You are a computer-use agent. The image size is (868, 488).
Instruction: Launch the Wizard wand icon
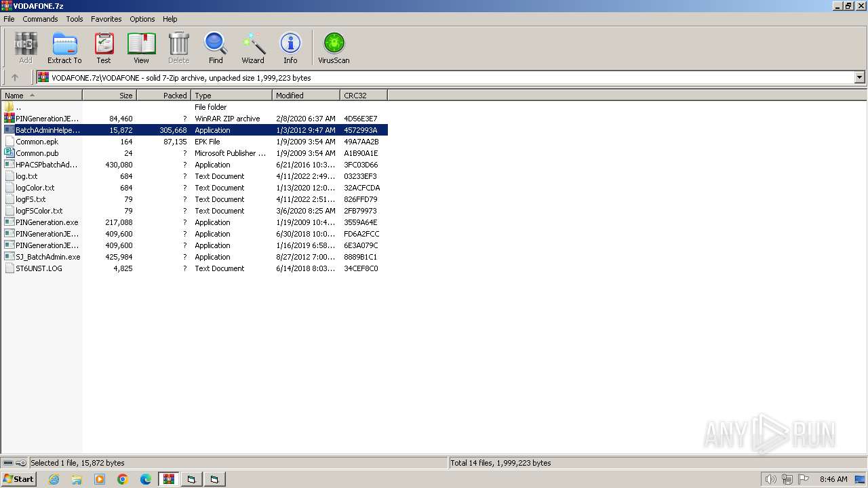pyautogui.click(x=253, y=48)
